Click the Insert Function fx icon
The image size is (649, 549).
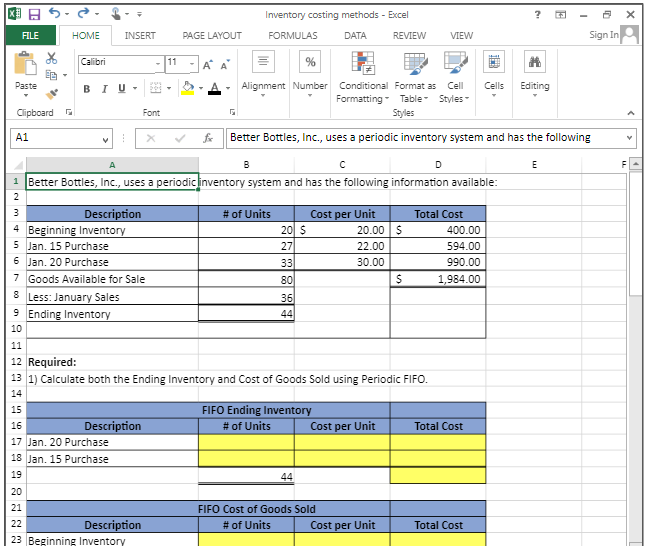click(x=208, y=138)
